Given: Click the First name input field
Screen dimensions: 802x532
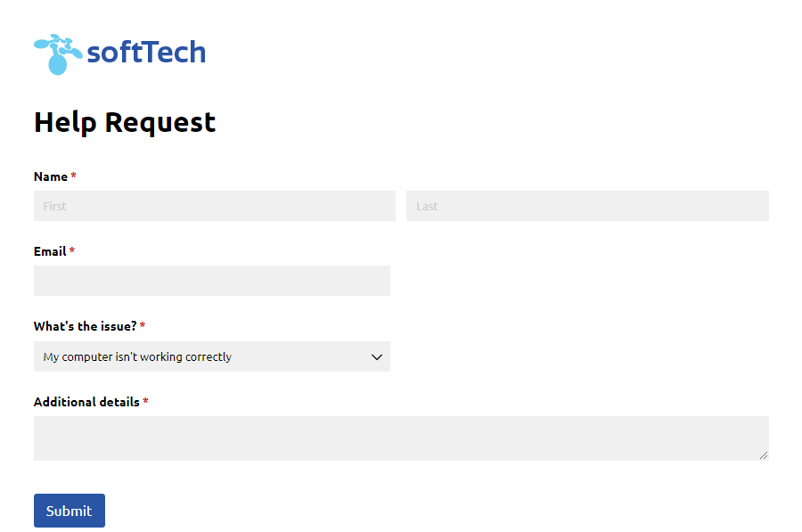Looking at the screenshot, I should pos(214,205).
